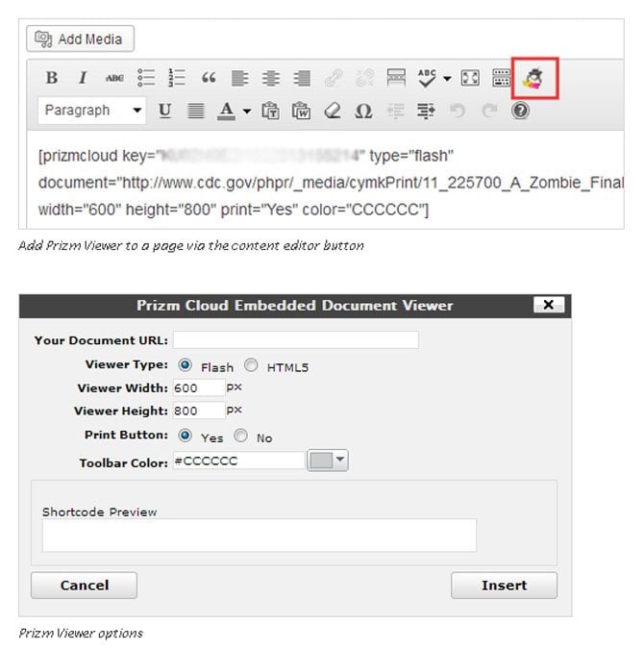The width and height of the screenshot is (644, 649).
Task: Select HTML5 viewer type
Action: pos(251,365)
